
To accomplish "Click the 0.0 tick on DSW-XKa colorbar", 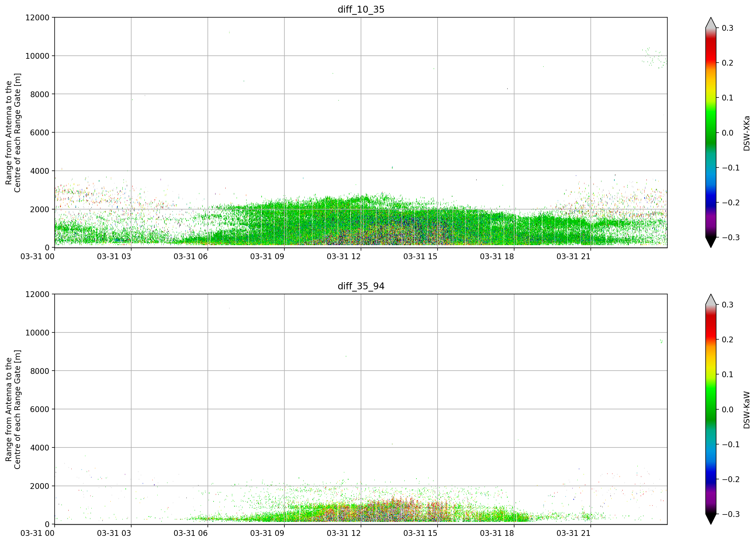I will (x=728, y=133).
